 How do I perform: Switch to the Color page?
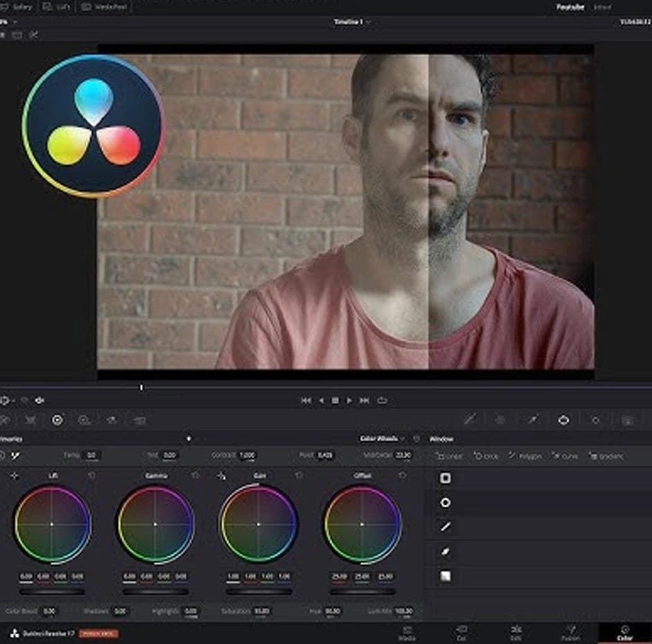(x=624, y=633)
